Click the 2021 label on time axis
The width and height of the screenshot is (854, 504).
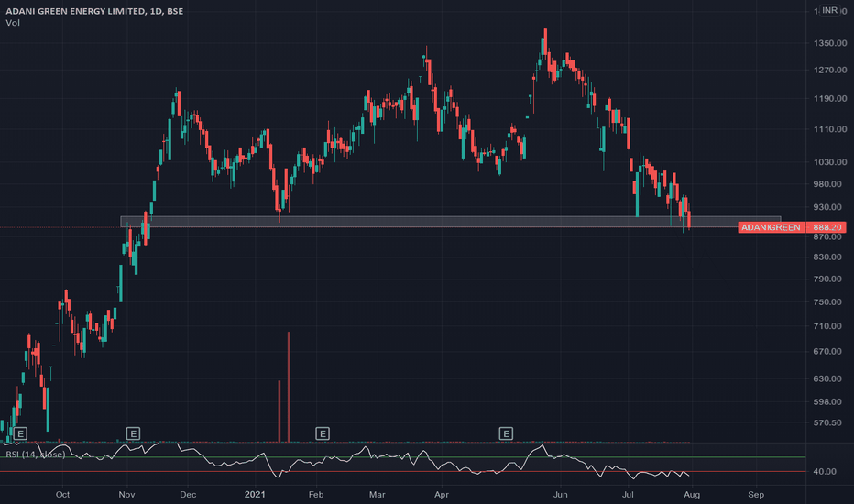click(255, 495)
